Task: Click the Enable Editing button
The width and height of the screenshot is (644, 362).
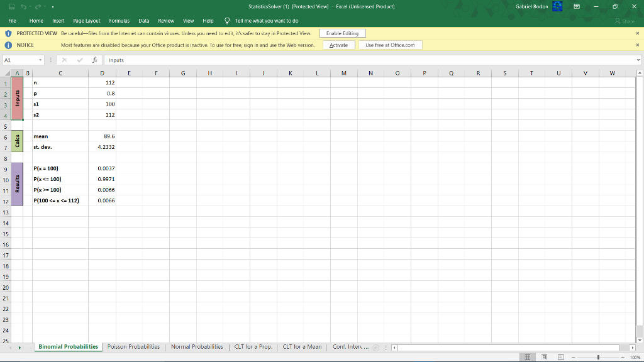Action: (342, 33)
